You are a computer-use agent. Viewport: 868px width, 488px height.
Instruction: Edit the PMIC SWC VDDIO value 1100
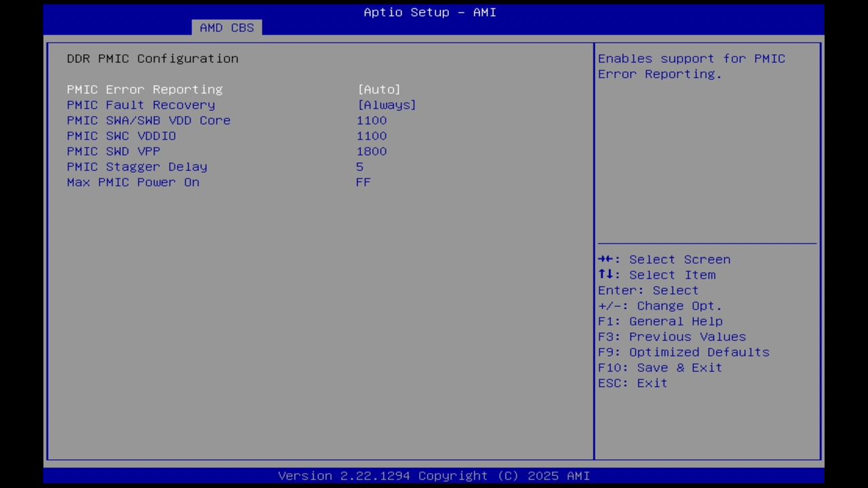372,136
